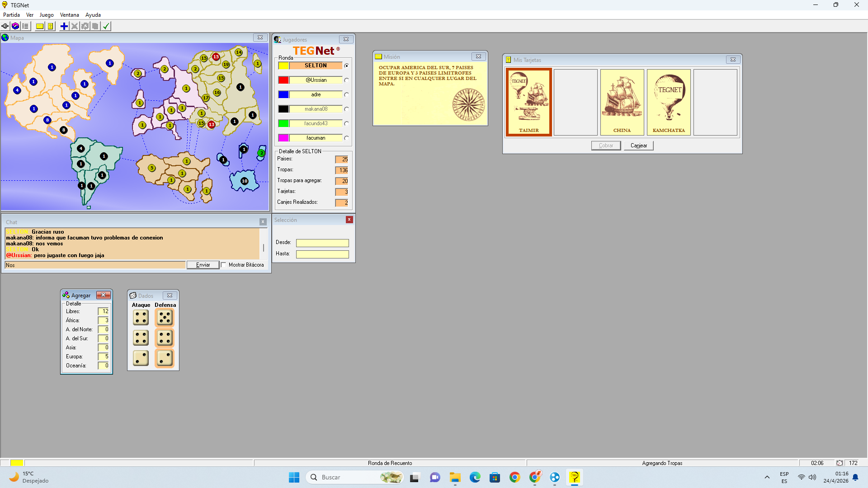Click the list view toolbar icon

coord(26,26)
